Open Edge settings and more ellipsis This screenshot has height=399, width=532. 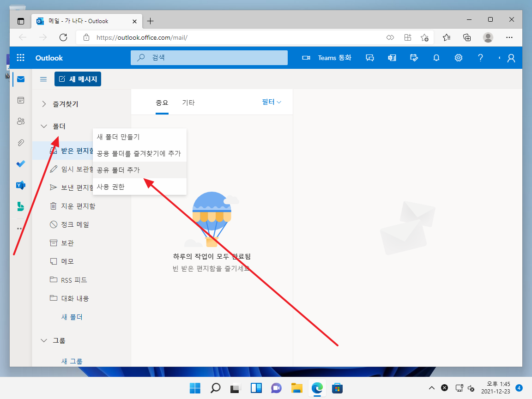pos(509,37)
